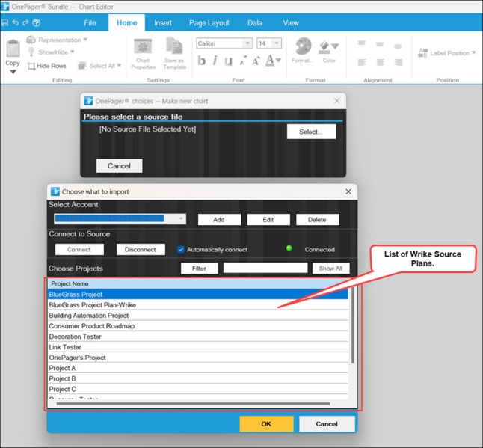Click the Edit account button
The width and height of the screenshot is (483, 448).
point(268,219)
